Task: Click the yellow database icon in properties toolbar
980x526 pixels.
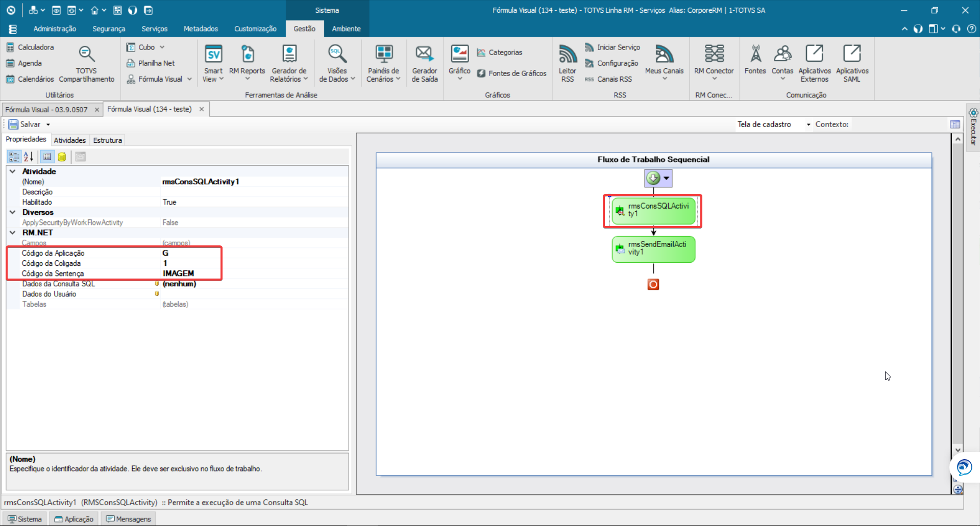Action: [x=62, y=157]
